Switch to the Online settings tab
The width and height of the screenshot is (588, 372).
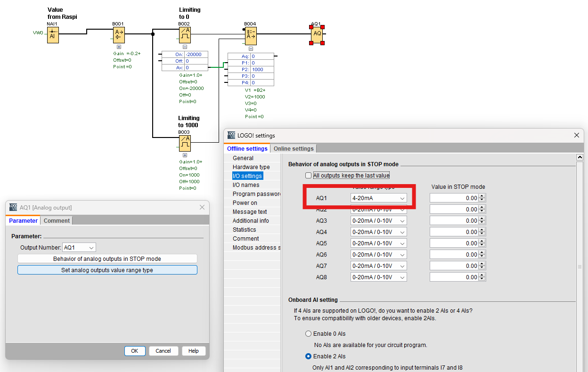(x=294, y=149)
